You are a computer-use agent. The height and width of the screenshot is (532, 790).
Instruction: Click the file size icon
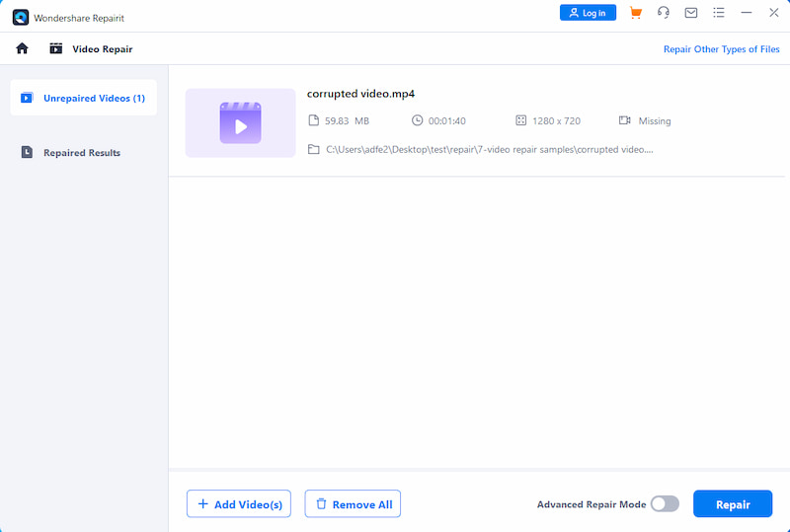314,120
